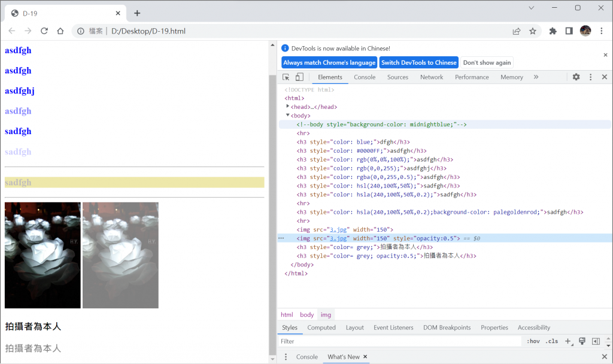Close the DevTools panel
The height and width of the screenshot is (364, 613).
coord(605,77)
